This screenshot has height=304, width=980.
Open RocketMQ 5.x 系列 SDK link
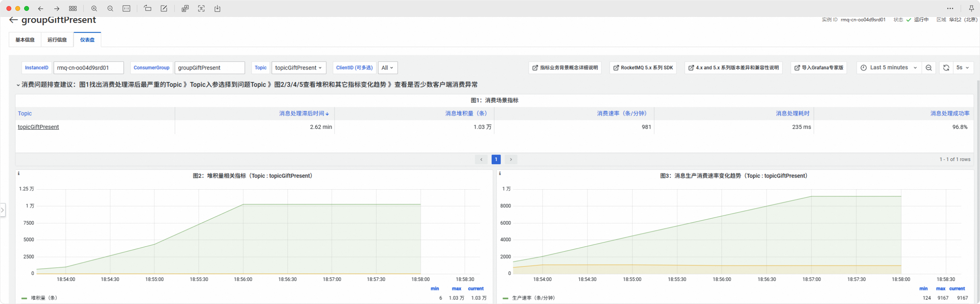pyautogui.click(x=643, y=68)
